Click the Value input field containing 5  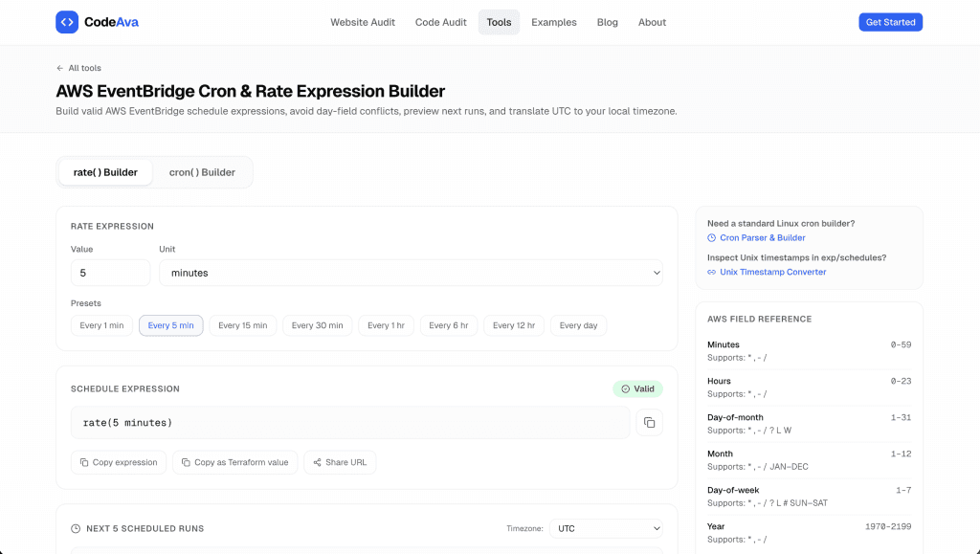click(x=111, y=273)
